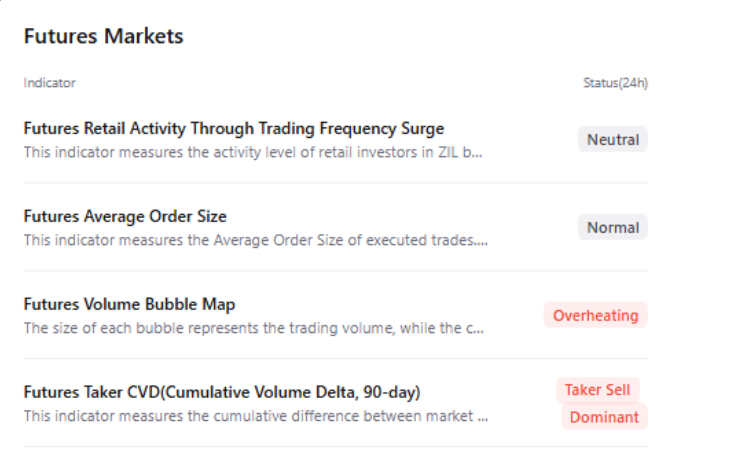Viewport: 730px width, 469px height.
Task: Click the Normal status badge
Action: point(612,228)
